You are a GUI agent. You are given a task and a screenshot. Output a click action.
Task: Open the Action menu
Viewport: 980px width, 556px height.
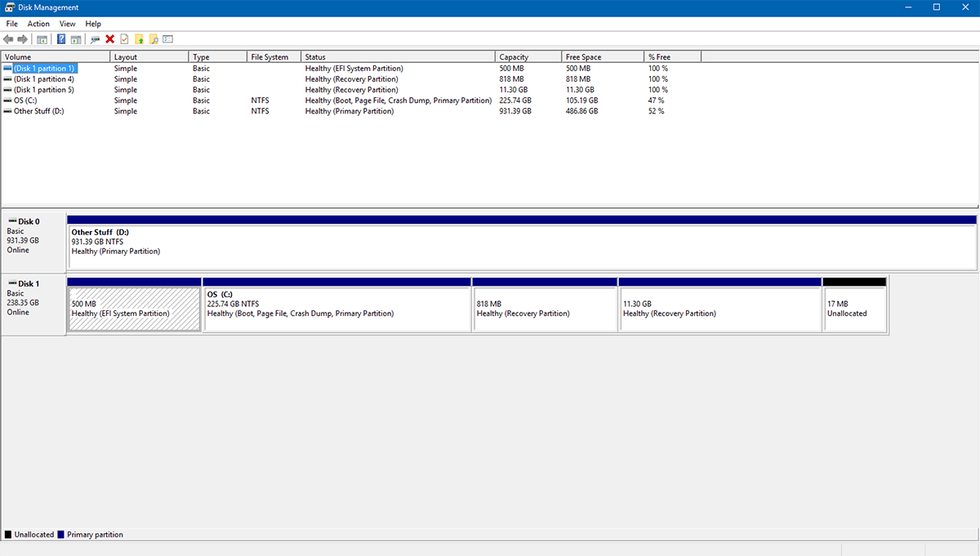click(38, 24)
